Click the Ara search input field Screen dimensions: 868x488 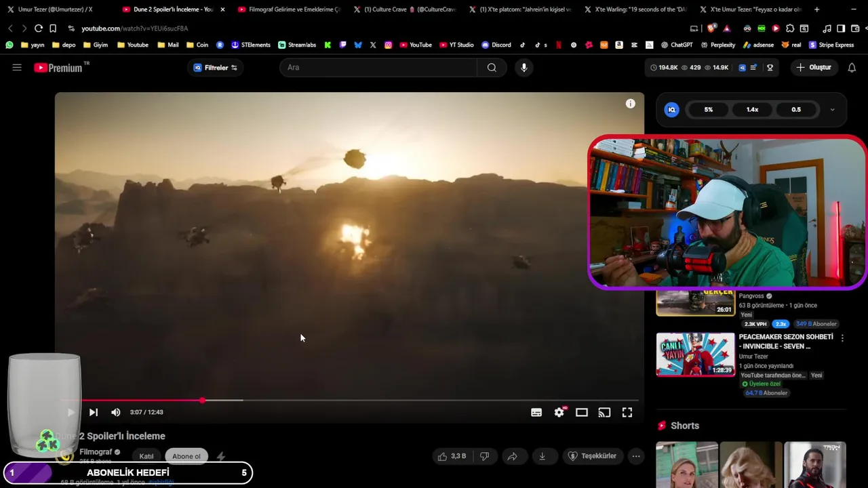click(380, 67)
